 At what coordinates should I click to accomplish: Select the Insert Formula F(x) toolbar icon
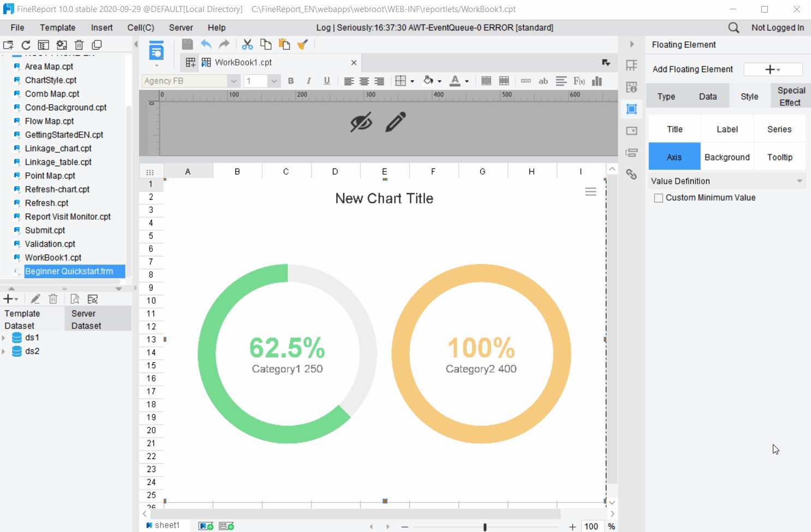(579, 81)
